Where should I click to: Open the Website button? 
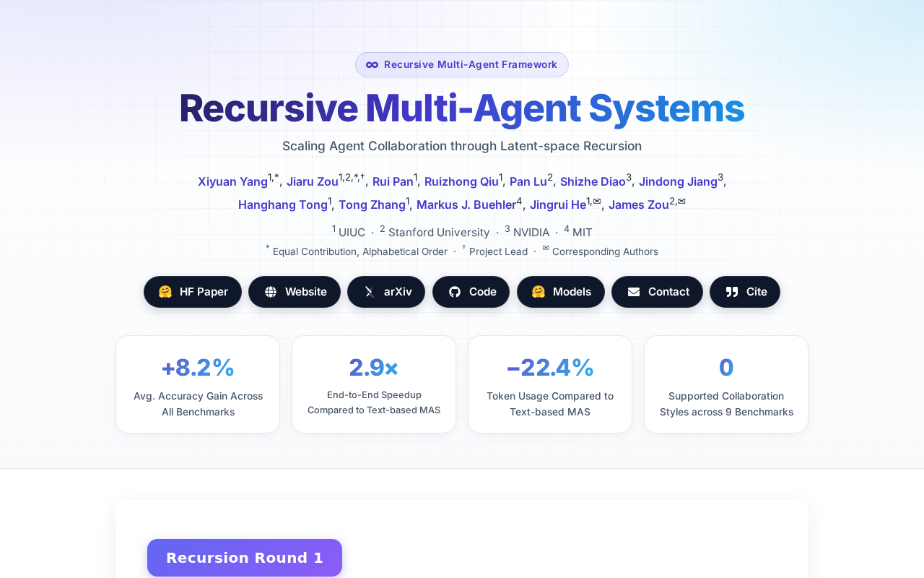point(295,292)
